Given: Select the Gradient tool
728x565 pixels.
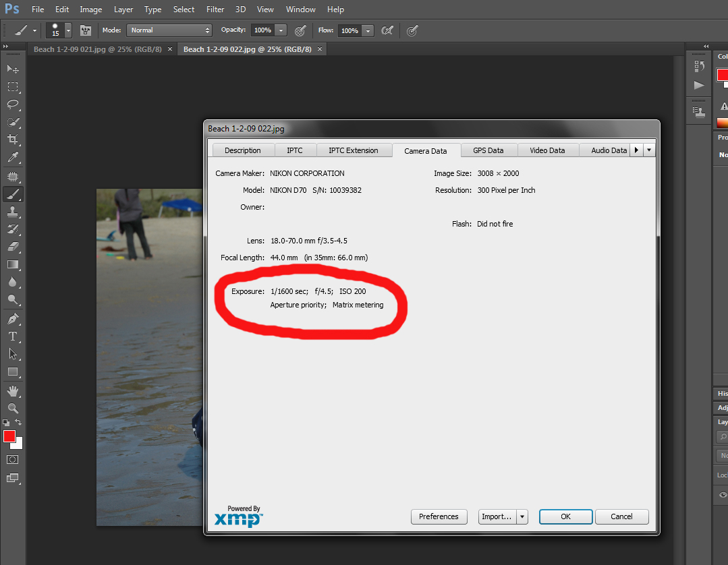Looking at the screenshot, I should (x=13, y=264).
